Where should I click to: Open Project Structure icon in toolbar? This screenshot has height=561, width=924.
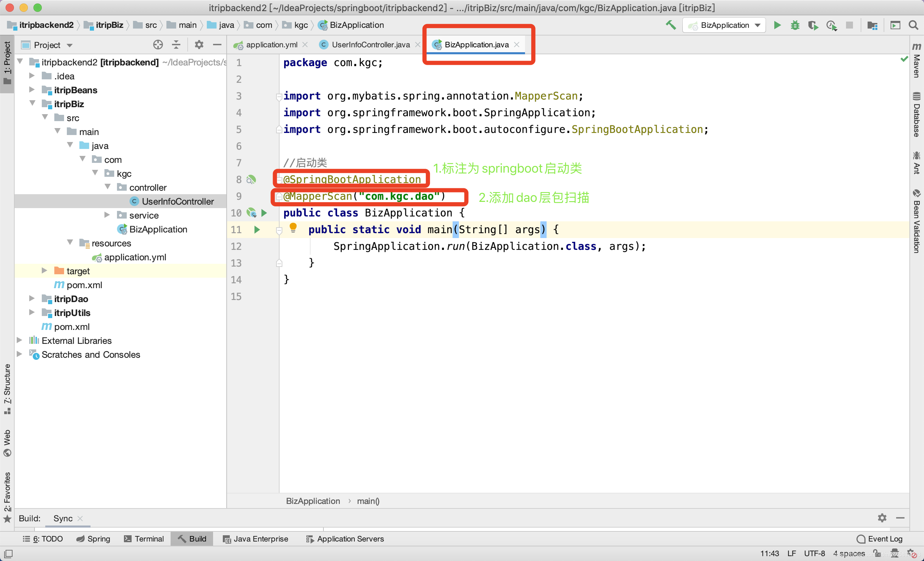tap(872, 25)
